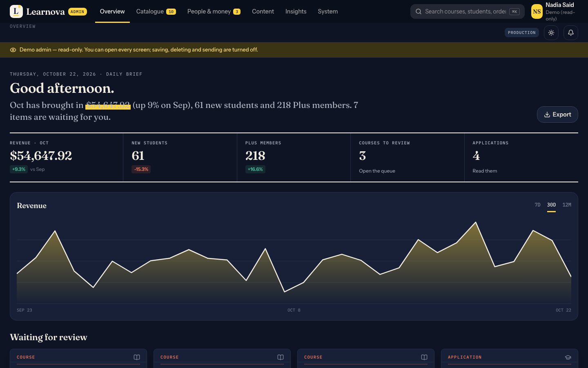Open the Catalogue tab
Image resolution: width=588 pixels, height=368 pixels.
point(156,11)
